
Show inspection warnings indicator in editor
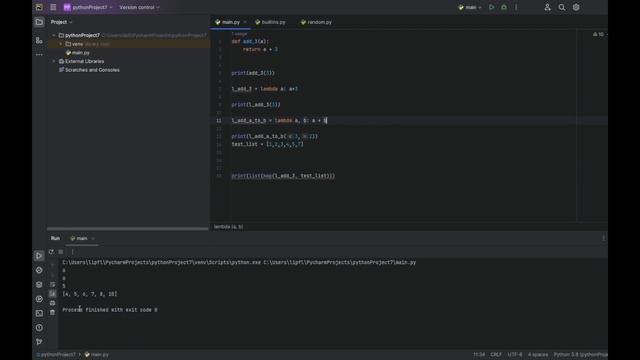(x=598, y=34)
